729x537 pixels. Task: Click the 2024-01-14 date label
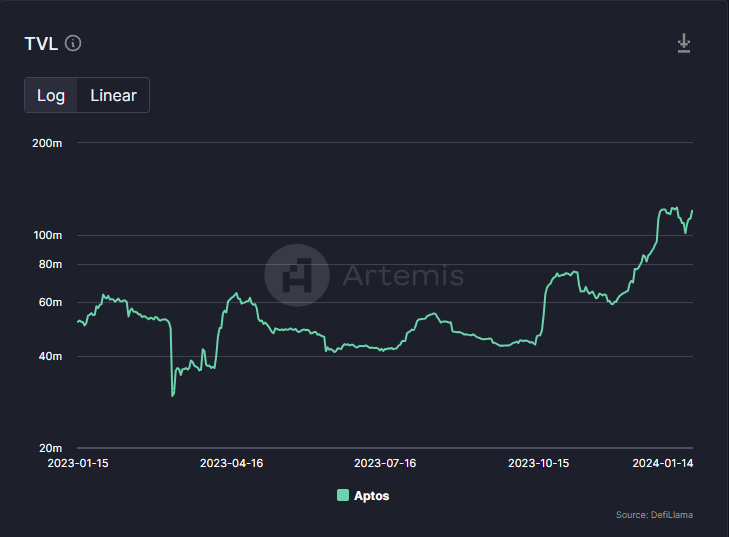click(663, 463)
